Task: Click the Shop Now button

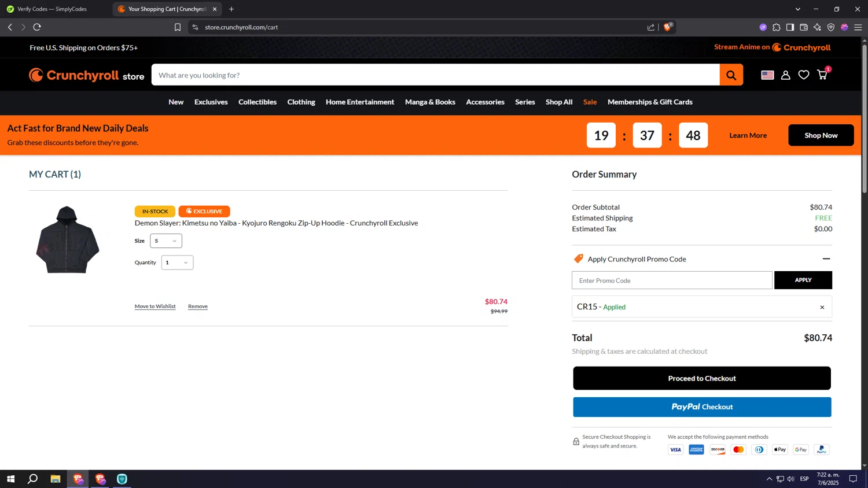Action: point(821,135)
